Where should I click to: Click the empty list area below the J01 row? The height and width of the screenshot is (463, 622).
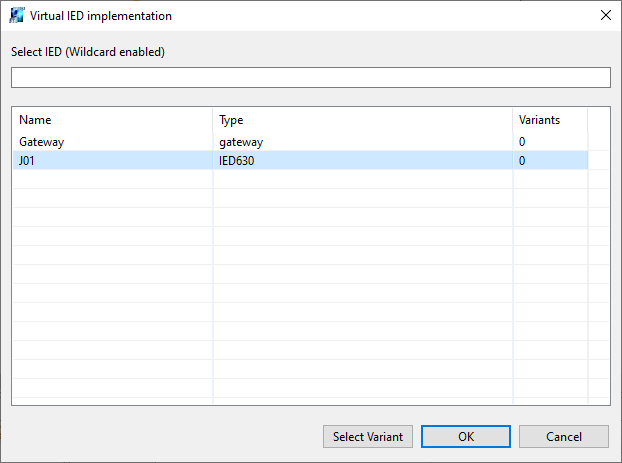[x=300, y=280]
